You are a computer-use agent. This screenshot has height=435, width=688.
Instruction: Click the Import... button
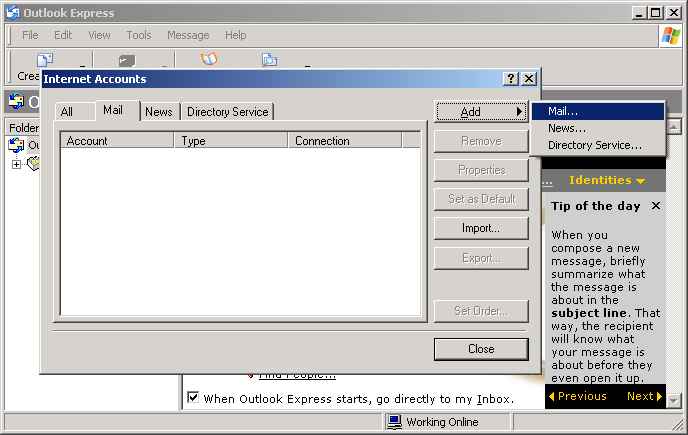click(481, 228)
